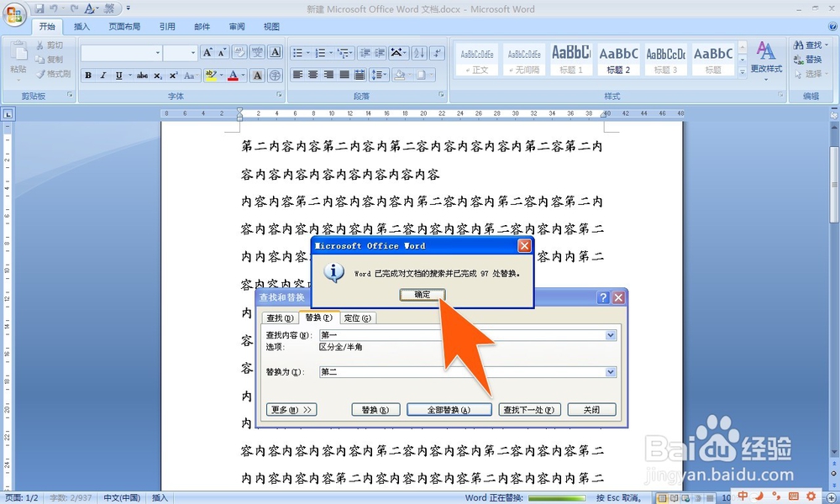Align text left
The width and height of the screenshot is (840, 504).
(x=297, y=75)
